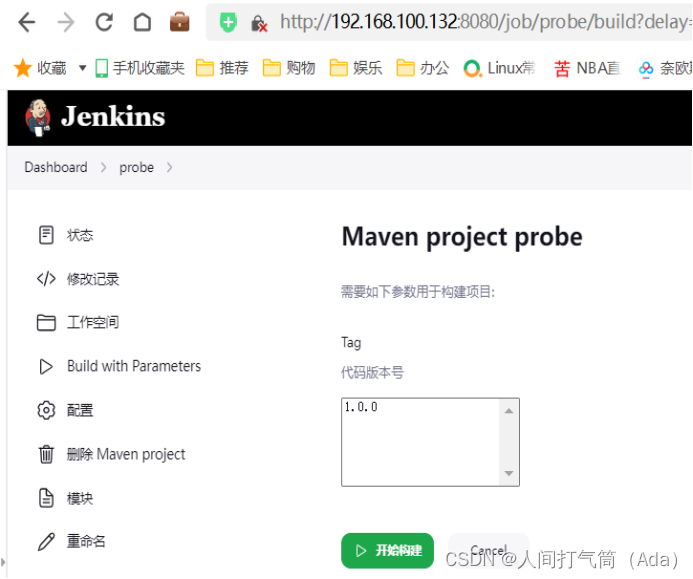
Task: Click the 重命名 pencil icon
Action: tap(46, 541)
